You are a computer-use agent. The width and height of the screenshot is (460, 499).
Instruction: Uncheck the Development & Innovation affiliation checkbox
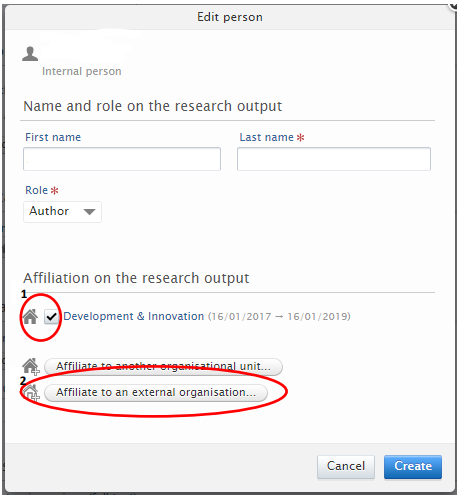(51, 316)
